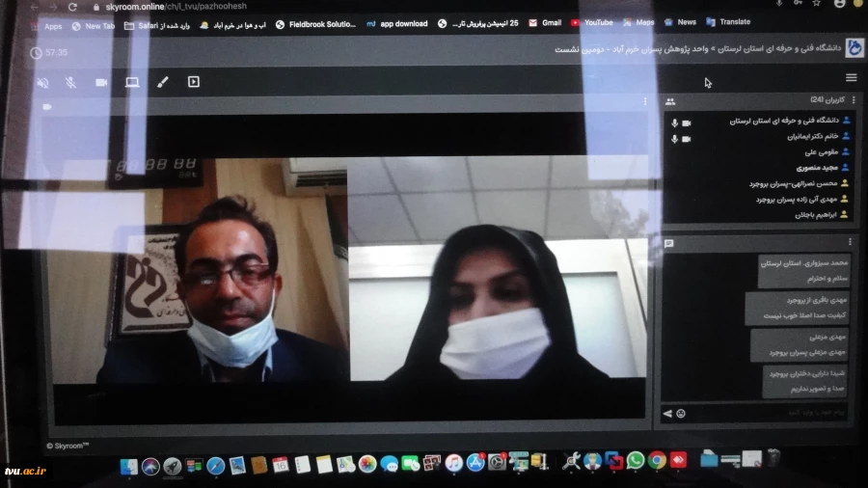Open the video panel three-dot options
The image size is (868, 488).
tap(644, 100)
